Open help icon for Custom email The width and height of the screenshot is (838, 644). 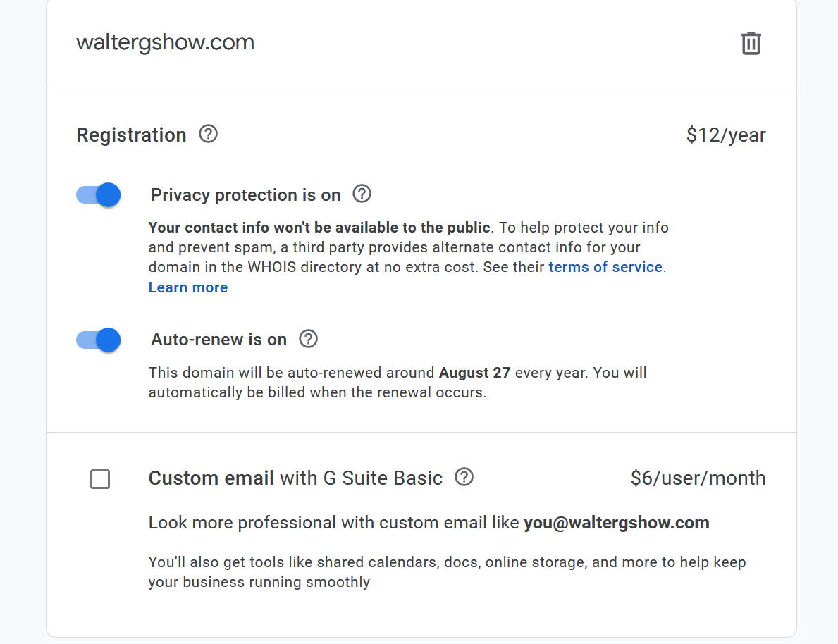coord(464,477)
